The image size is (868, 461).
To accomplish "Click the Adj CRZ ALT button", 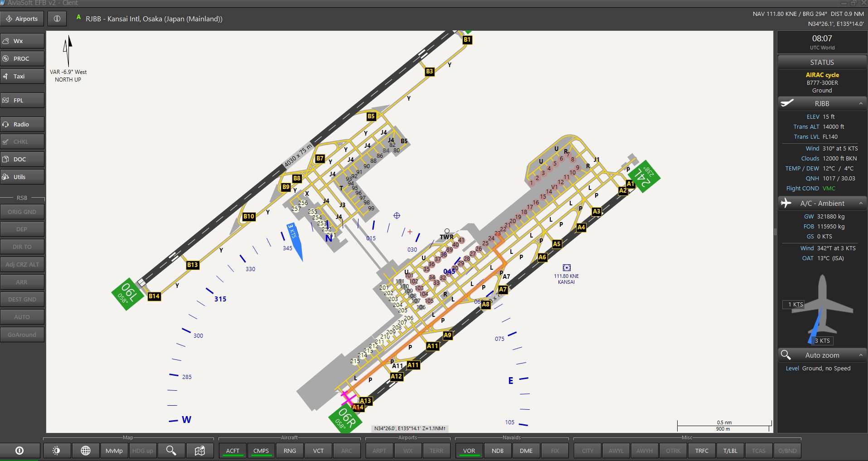I will pyautogui.click(x=22, y=264).
